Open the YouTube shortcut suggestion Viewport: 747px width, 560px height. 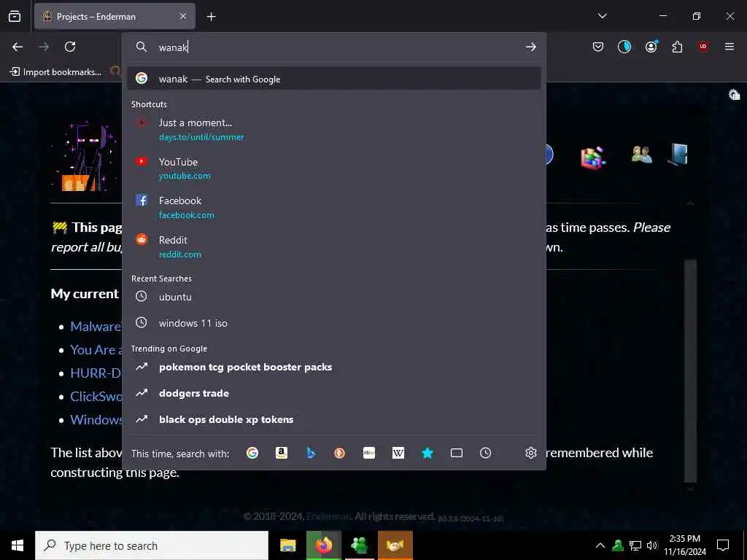tap(334, 168)
